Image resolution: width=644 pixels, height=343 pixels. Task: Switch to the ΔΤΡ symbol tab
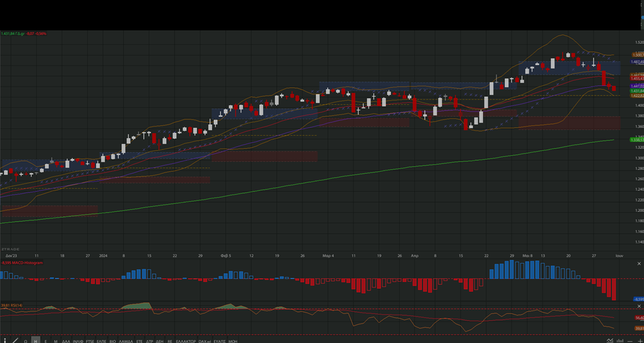[x=149, y=341]
